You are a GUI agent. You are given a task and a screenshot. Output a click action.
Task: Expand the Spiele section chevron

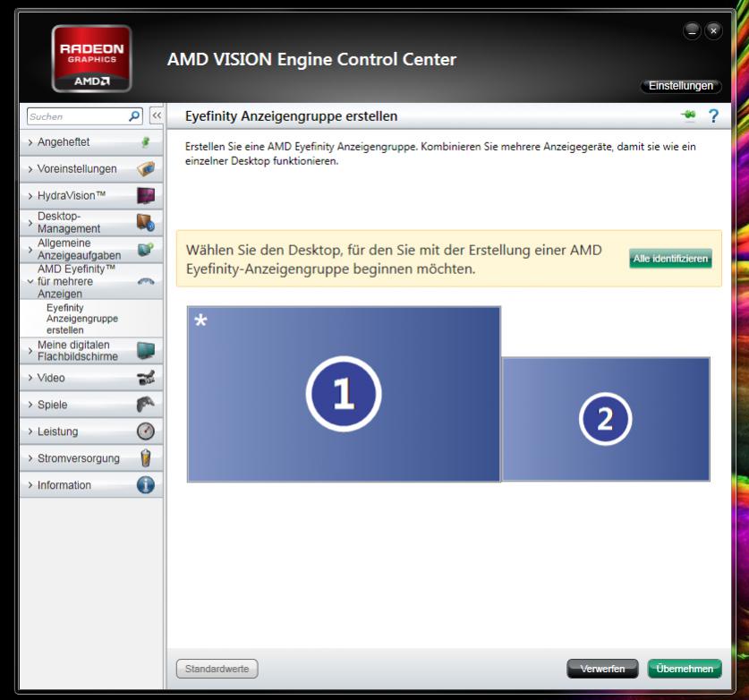pos(30,405)
